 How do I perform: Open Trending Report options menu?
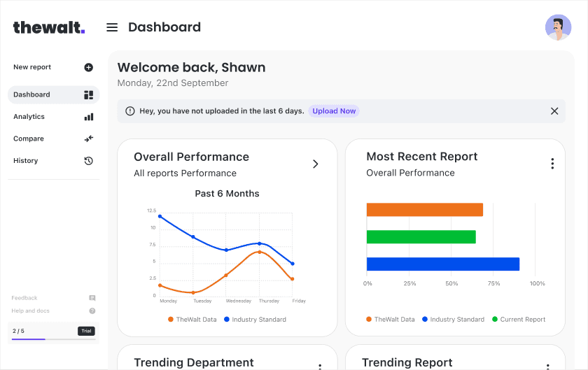pos(548,367)
